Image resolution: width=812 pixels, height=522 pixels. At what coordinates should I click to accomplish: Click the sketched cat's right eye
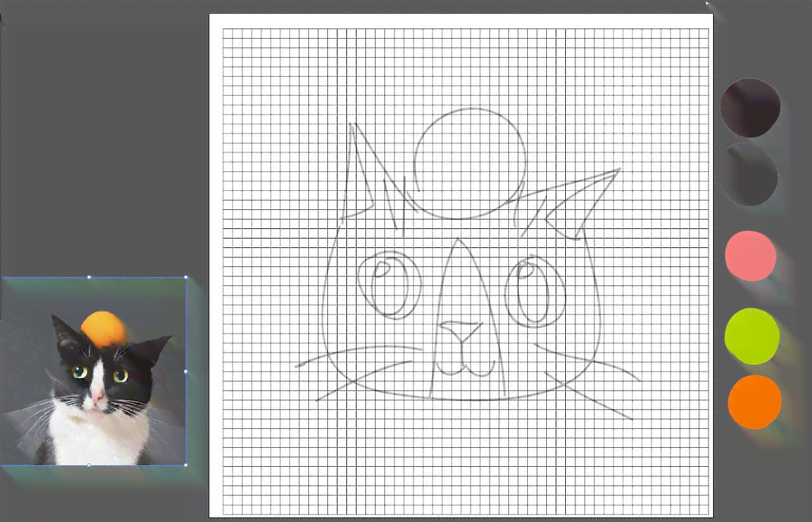(x=535, y=292)
